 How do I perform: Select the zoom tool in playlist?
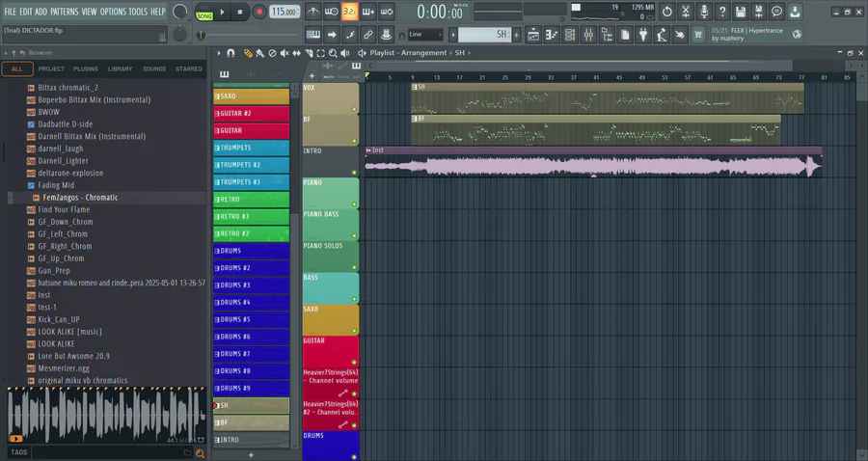pos(333,53)
